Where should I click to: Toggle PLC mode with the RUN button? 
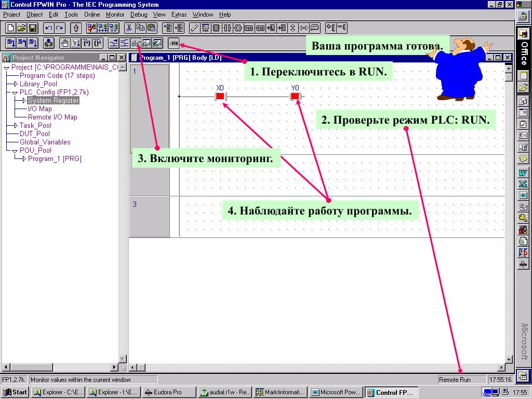click(174, 43)
